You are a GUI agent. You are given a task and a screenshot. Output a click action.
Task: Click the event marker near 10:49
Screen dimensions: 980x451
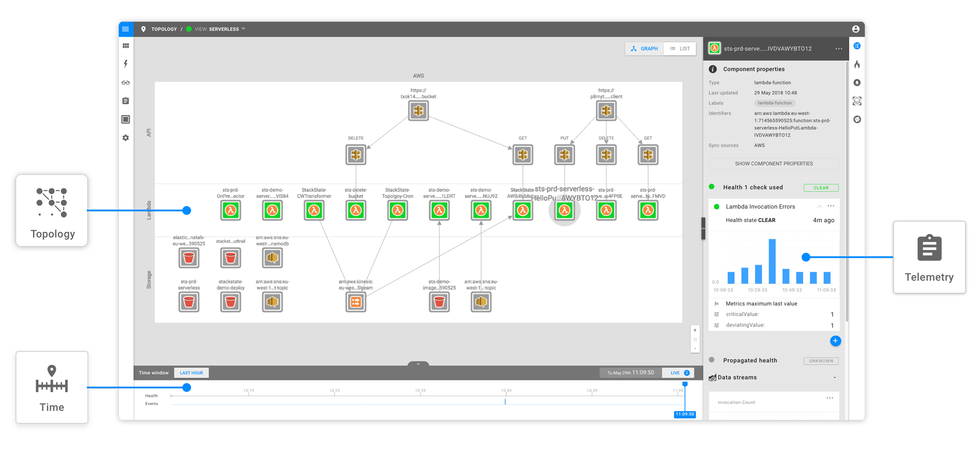[505, 402]
